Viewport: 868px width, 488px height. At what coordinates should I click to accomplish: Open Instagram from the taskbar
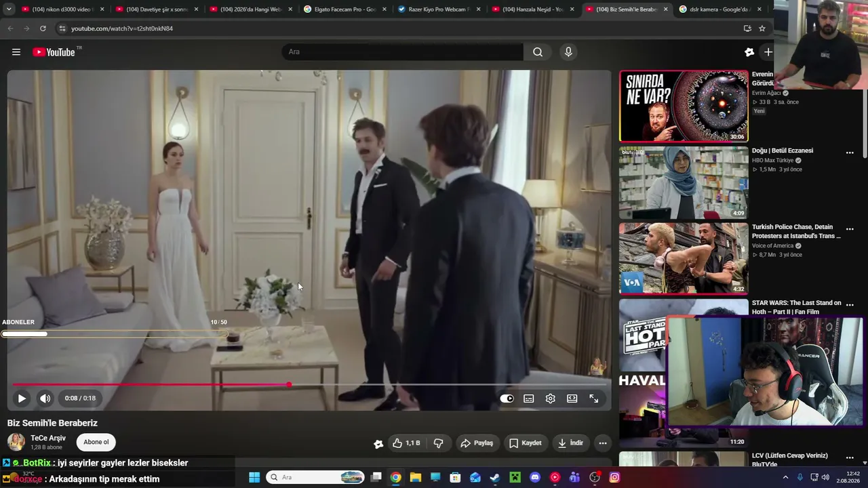tap(614, 477)
